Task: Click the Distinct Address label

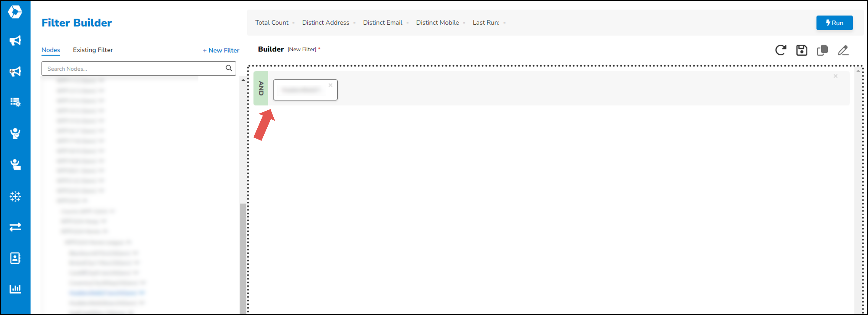Action: pyautogui.click(x=325, y=23)
